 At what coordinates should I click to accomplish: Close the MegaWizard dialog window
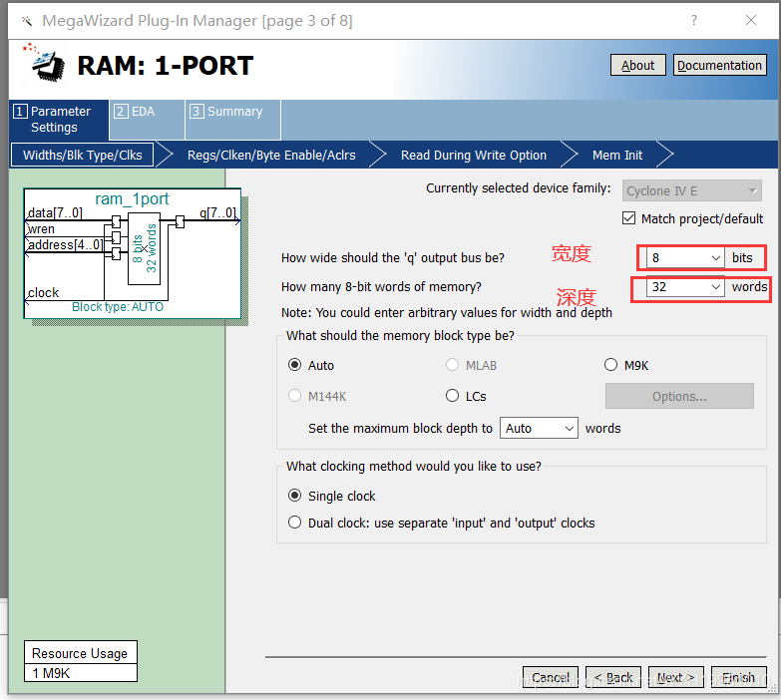point(751,20)
